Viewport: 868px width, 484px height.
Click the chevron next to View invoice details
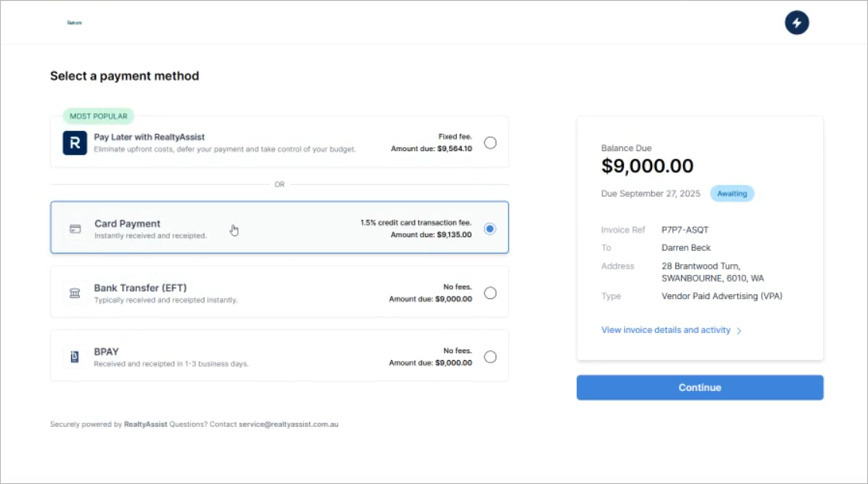(x=739, y=331)
